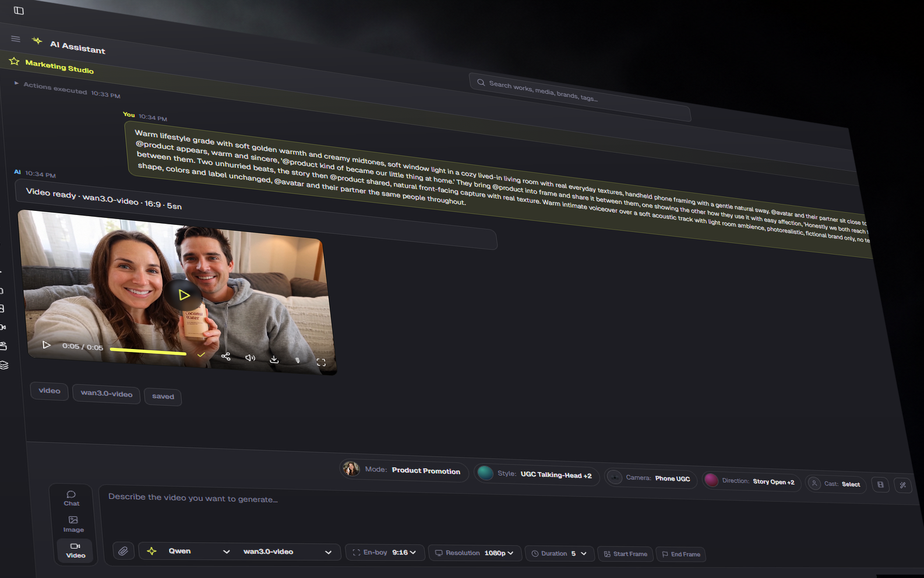Click the search works input field
This screenshot has height=578, width=924.
pyautogui.click(x=580, y=97)
